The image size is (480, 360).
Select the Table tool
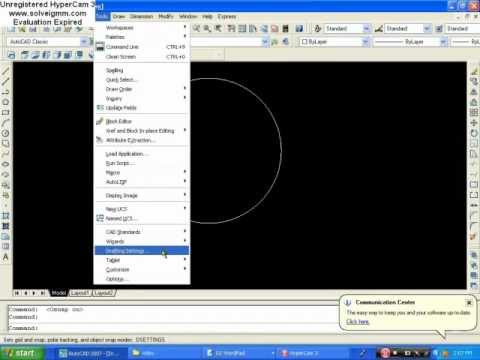click(x=5, y=247)
